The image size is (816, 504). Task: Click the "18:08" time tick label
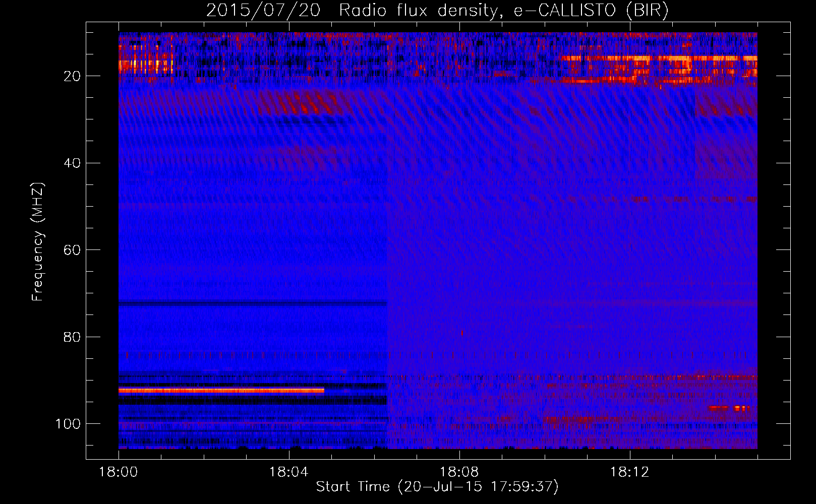pyautogui.click(x=459, y=472)
